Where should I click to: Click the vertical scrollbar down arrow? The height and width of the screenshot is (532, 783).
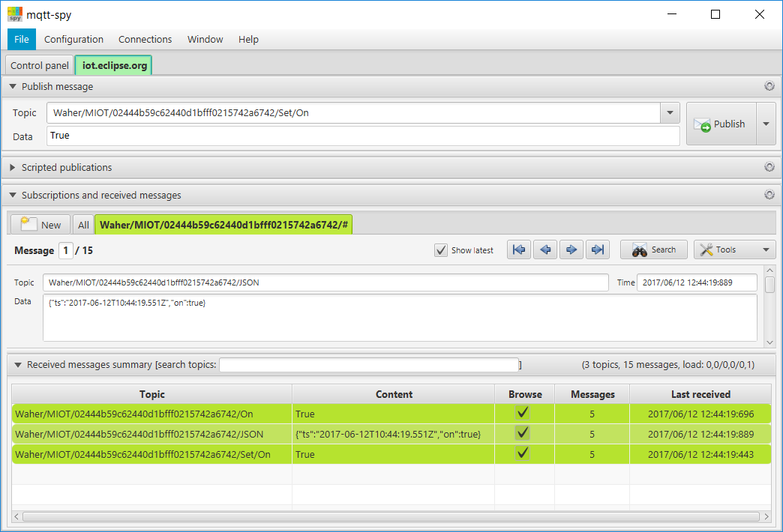pos(769,342)
